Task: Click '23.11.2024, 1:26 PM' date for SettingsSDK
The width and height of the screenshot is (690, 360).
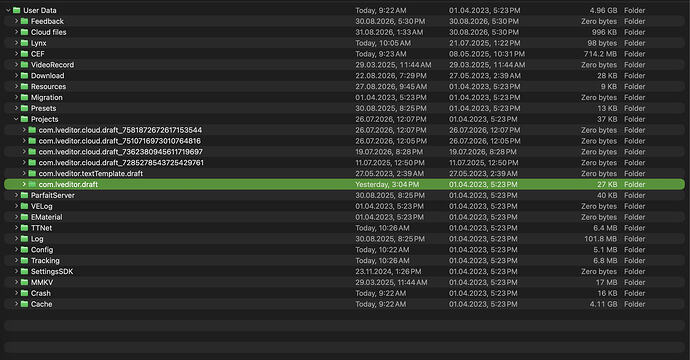Action: click(x=388, y=271)
